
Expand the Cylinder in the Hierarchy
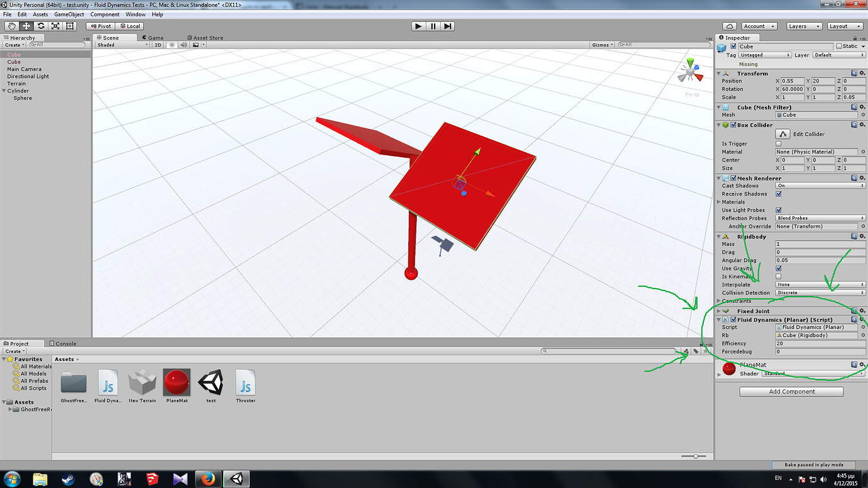[4, 90]
